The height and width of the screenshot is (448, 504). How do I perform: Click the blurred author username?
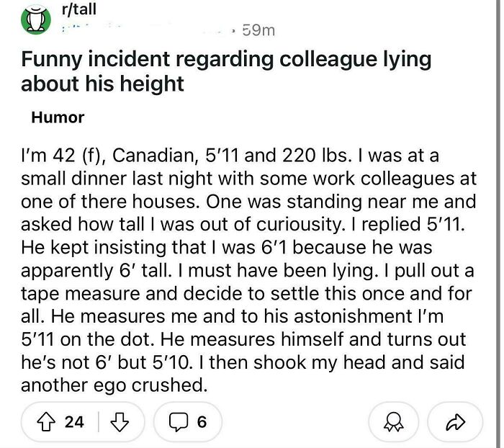tap(144, 30)
